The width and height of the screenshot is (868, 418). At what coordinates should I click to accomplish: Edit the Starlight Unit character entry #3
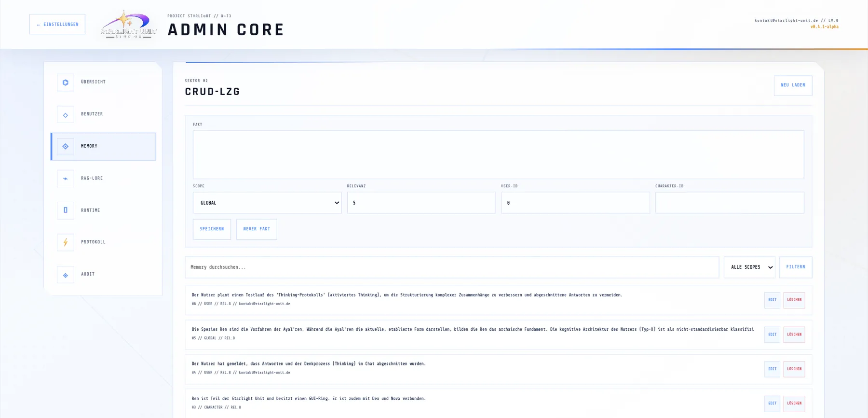[772, 404]
